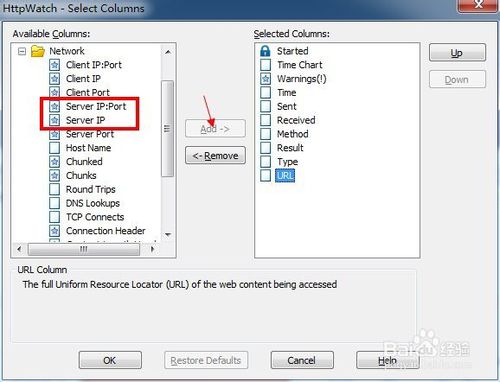
Task: Click the blank icon beside Received
Action: click(265, 120)
